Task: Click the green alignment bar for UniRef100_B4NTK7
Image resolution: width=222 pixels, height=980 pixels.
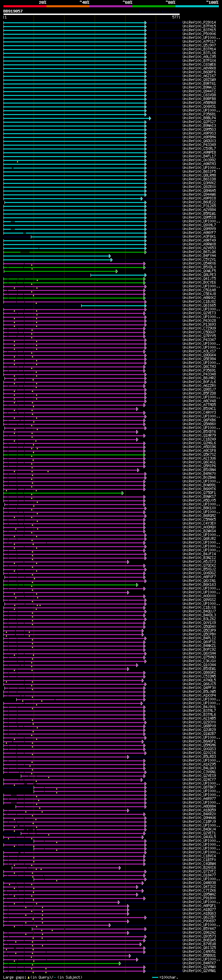Action: (x=62, y=964)
